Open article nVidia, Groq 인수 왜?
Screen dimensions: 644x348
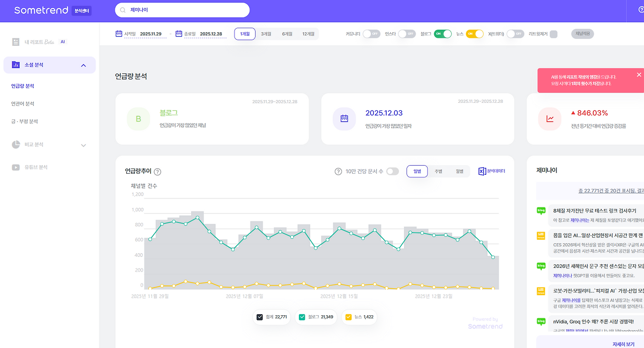(594, 321)
